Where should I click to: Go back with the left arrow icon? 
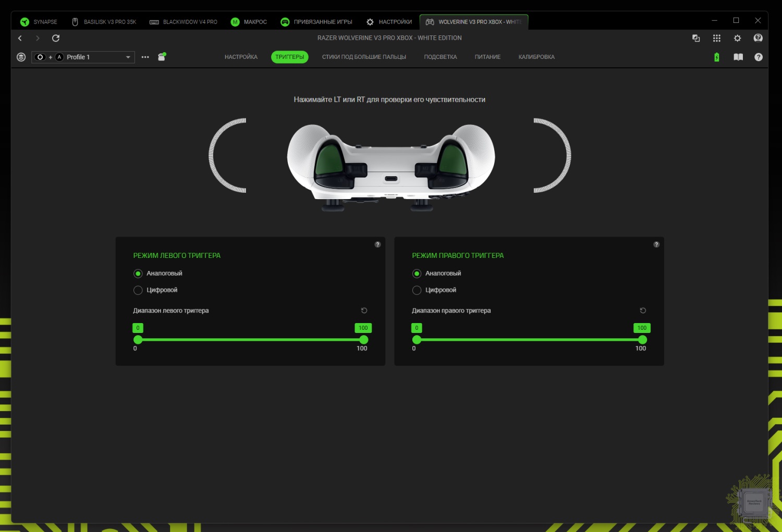[20, 38]
